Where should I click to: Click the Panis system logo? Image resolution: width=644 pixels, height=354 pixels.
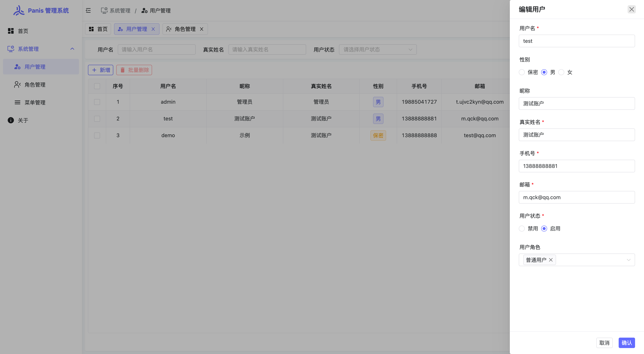point(18,10)
